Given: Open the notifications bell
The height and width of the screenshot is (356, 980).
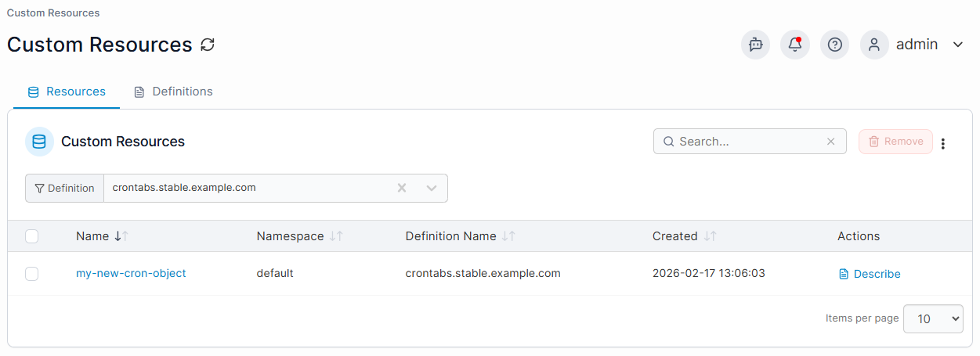Looking at the screenshot, I should tap(795, 45).
